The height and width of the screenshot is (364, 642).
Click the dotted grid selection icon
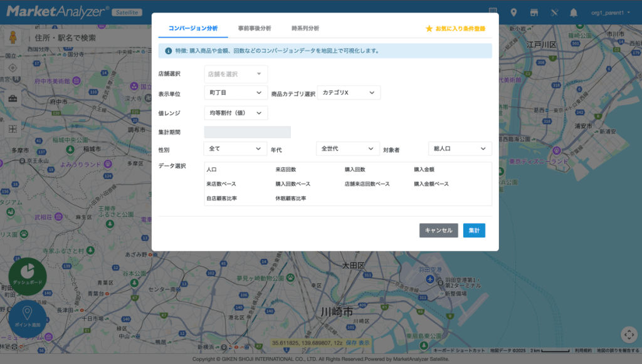point(13,129)
